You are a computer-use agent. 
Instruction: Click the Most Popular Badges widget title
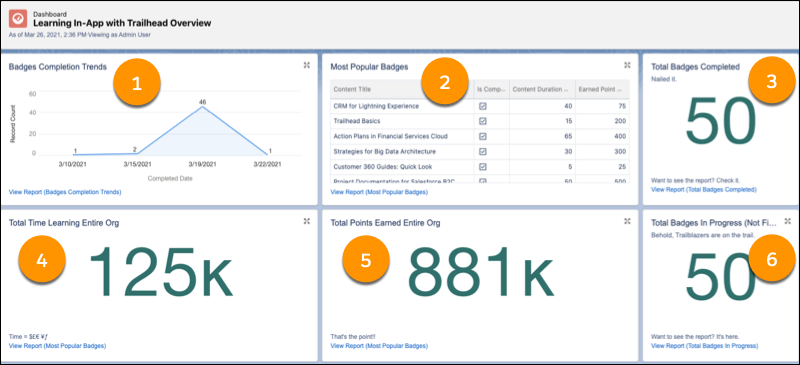click(x=369, y=66)
